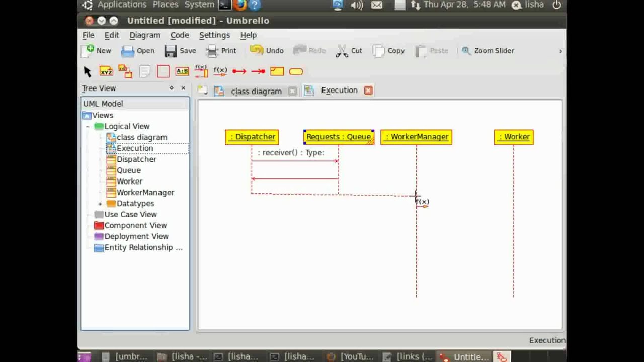Open the Applications menu
644x362 pixels.
click(122, 5)
